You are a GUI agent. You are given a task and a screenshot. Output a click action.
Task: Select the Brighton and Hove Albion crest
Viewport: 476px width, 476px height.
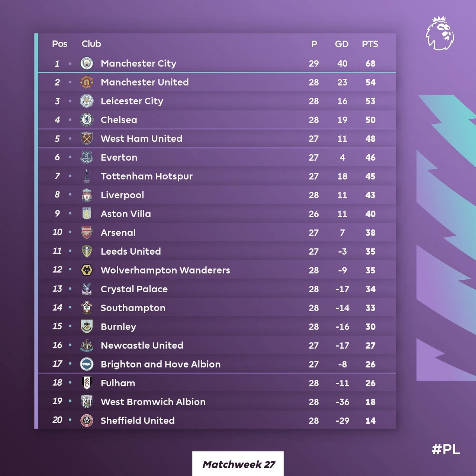click(87, 364)
